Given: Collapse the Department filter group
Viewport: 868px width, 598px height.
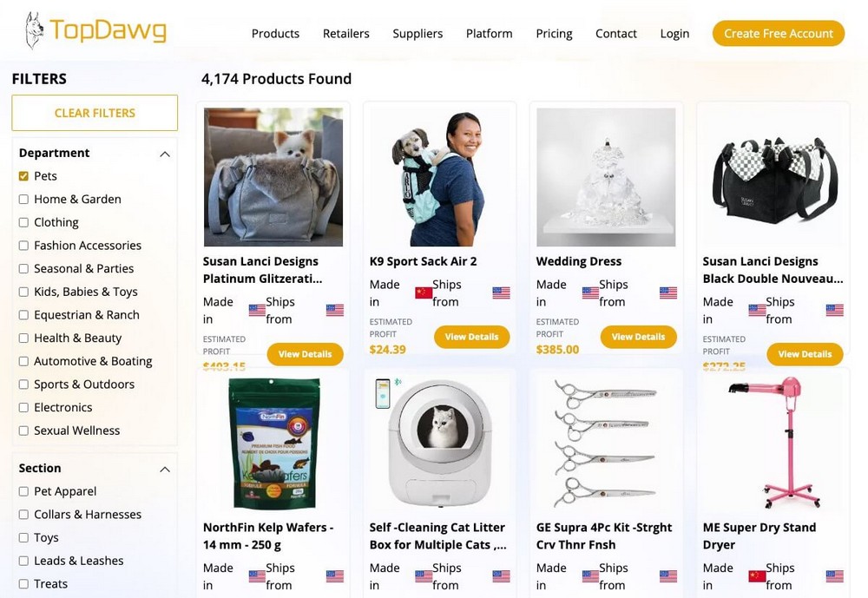Looking at the screenshot, I should pyautogui.click(x=165, y=153).
